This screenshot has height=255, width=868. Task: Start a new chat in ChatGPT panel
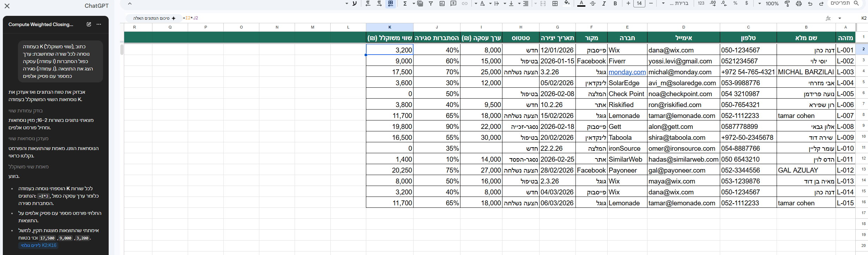pos(89,24)
